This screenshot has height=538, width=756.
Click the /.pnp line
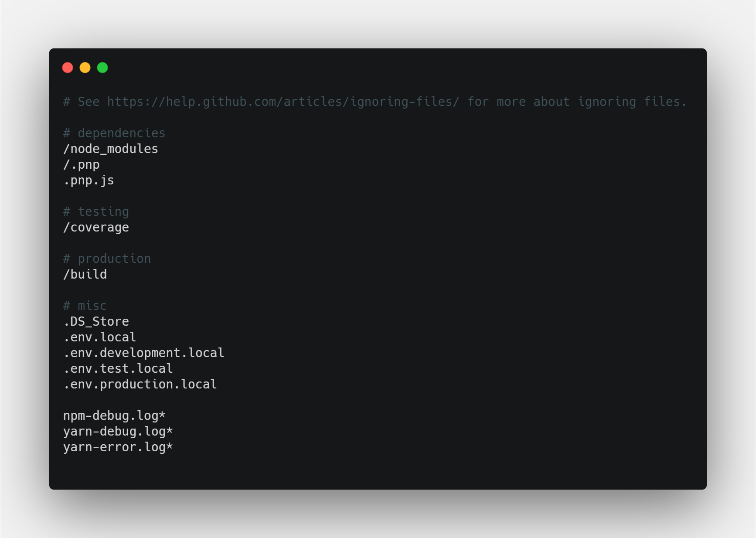pos(82,164)
